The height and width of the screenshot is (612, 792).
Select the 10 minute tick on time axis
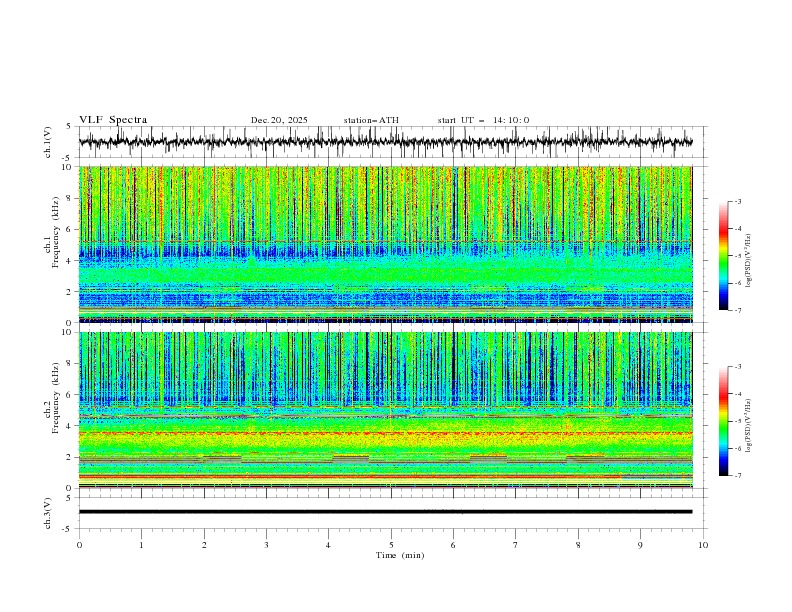pyautogui.click(x=703, y=545)
